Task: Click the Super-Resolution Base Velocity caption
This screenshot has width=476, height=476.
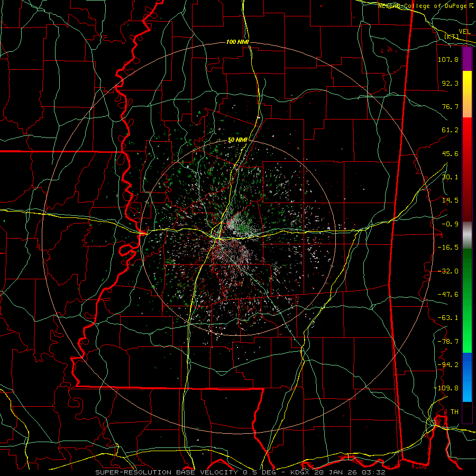Action: tap(240, 472)
